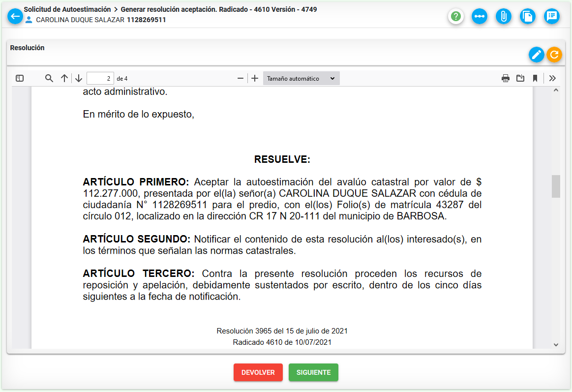The image size is (572, 392).
Task: Click the identification number 1128269511 in header
Action: (146, 20)
